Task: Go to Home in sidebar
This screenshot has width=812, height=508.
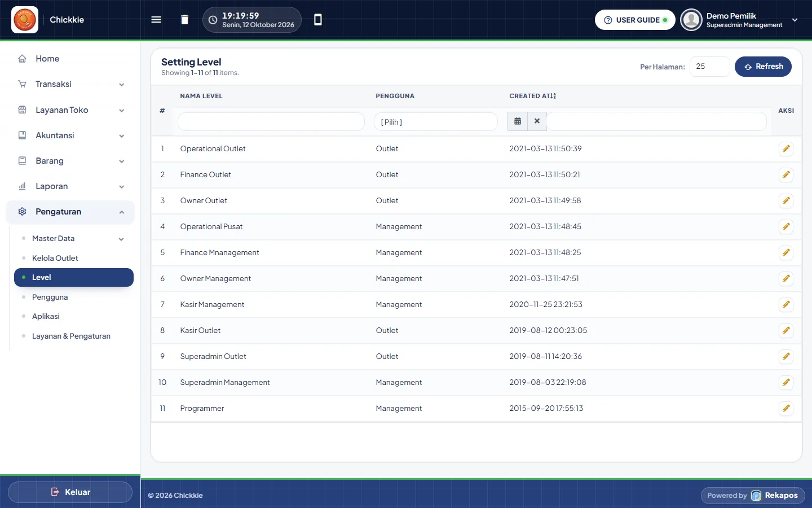Action: (x=70, y=59)
